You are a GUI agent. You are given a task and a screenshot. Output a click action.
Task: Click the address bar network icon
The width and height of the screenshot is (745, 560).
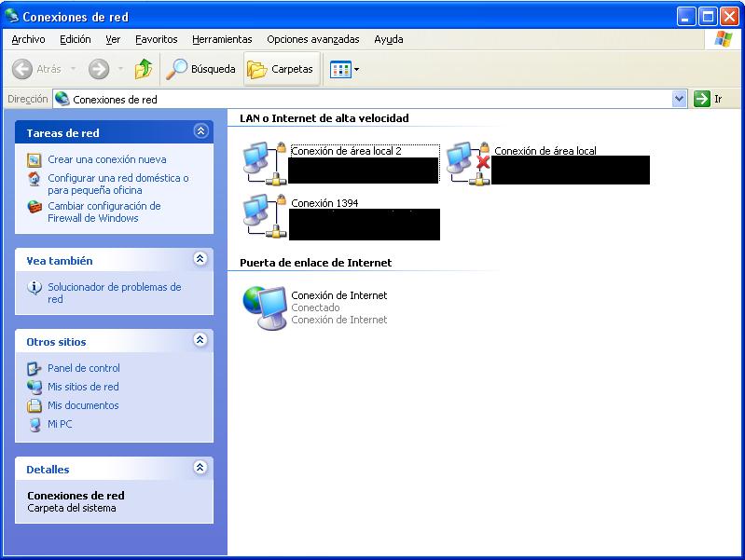coord(62,99)
